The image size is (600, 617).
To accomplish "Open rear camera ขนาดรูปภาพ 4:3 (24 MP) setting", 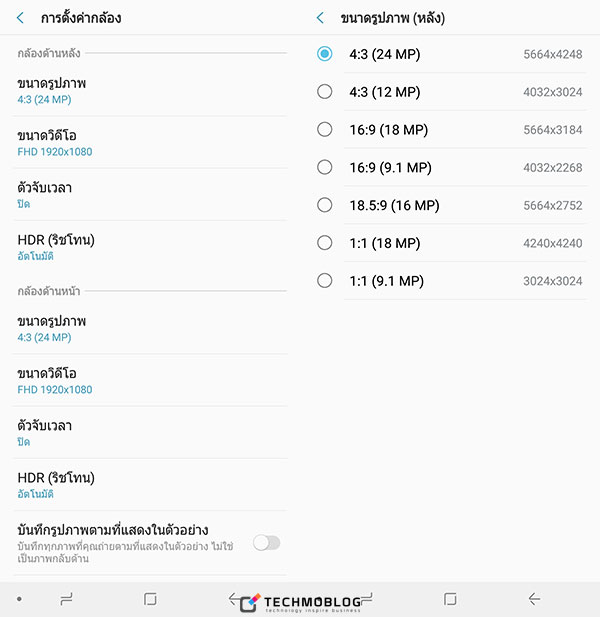I will click(x=150, y=91).
